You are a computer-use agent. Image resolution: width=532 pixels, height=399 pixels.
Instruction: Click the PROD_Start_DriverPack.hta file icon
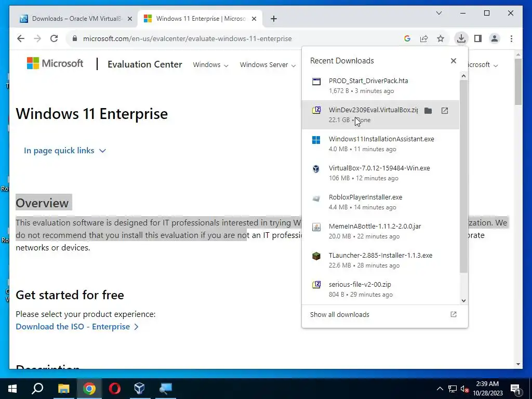click(316, 82)
